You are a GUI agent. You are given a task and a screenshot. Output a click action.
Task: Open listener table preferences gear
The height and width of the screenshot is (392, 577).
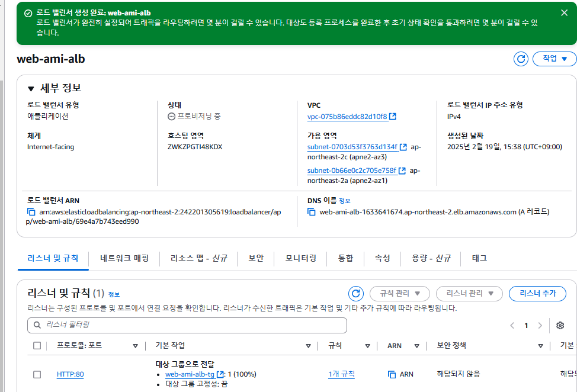[x=560, y=326]
